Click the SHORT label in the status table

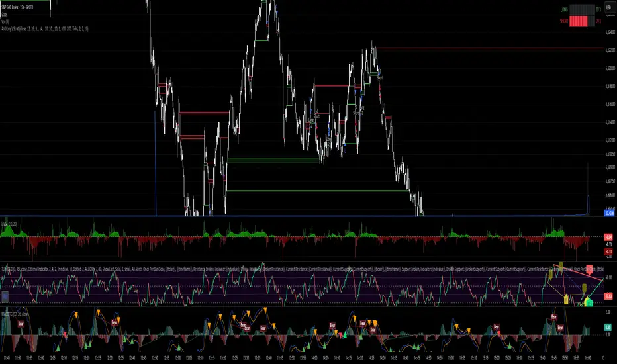tap(564, 21)
